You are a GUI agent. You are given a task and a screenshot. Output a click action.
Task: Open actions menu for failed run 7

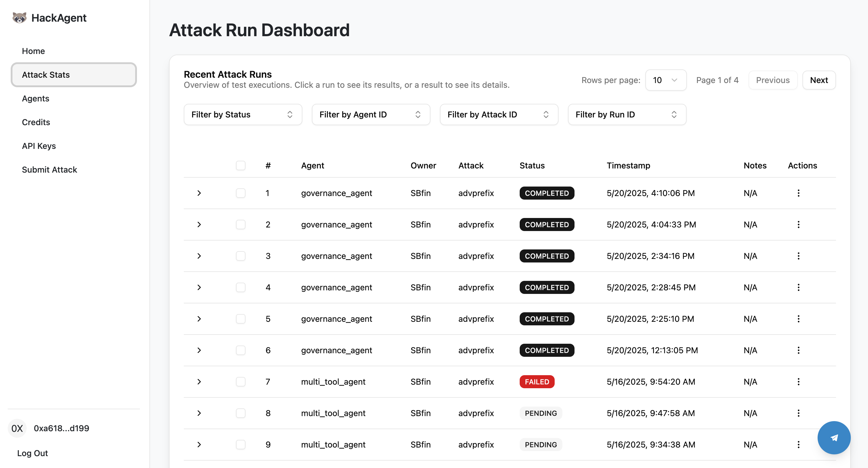click(798, 382)
